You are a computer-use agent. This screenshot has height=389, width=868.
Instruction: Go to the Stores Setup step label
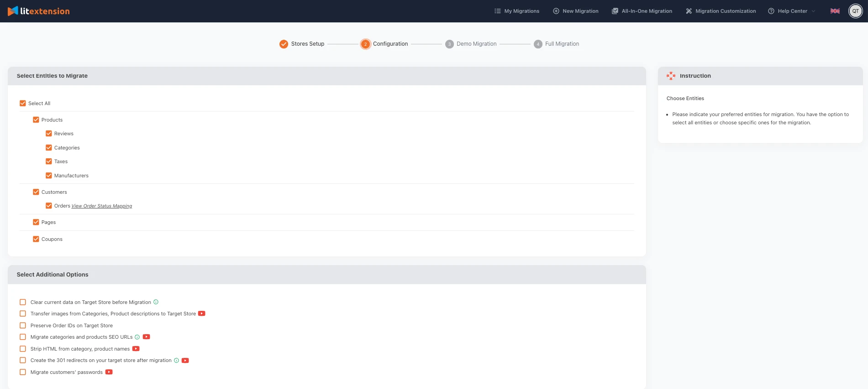click(308, 44)
